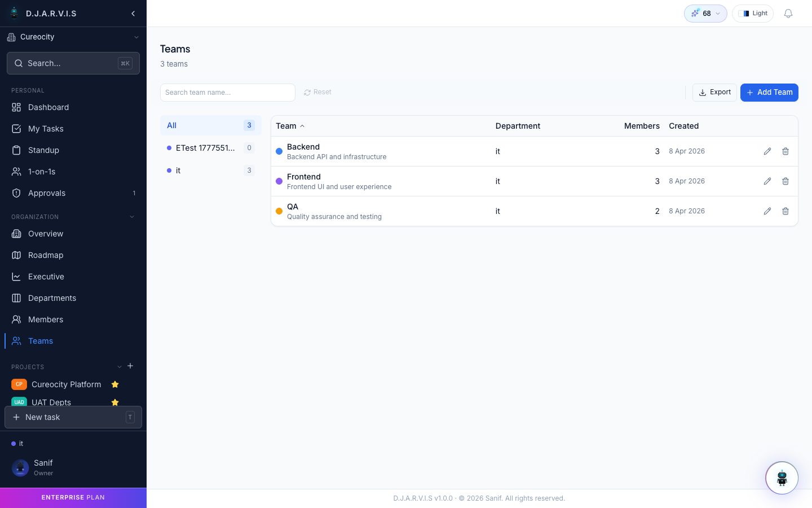
Task: Open 1-on-1s in sidebar
Action: pos(73,172)
